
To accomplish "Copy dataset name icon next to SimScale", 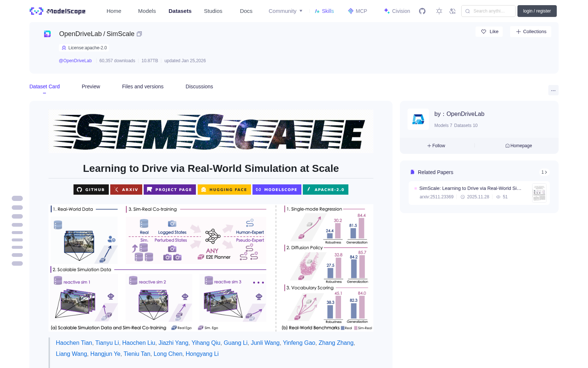I will click(139, 34).
